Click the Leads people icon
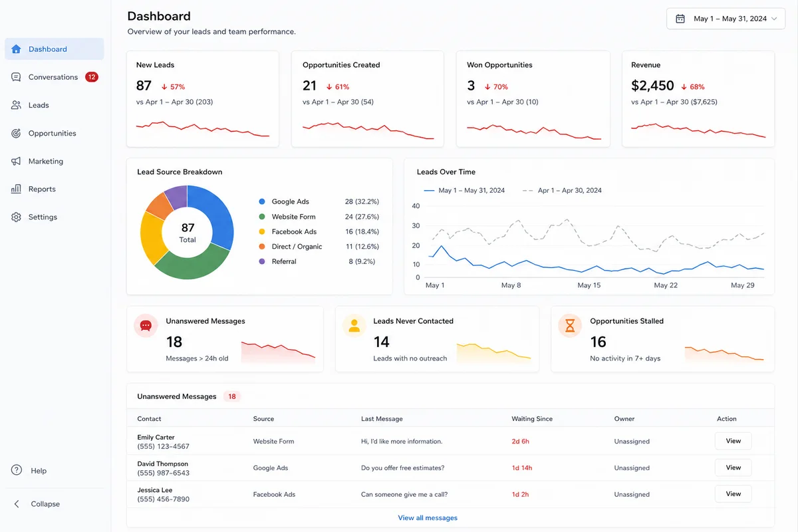 16,105
